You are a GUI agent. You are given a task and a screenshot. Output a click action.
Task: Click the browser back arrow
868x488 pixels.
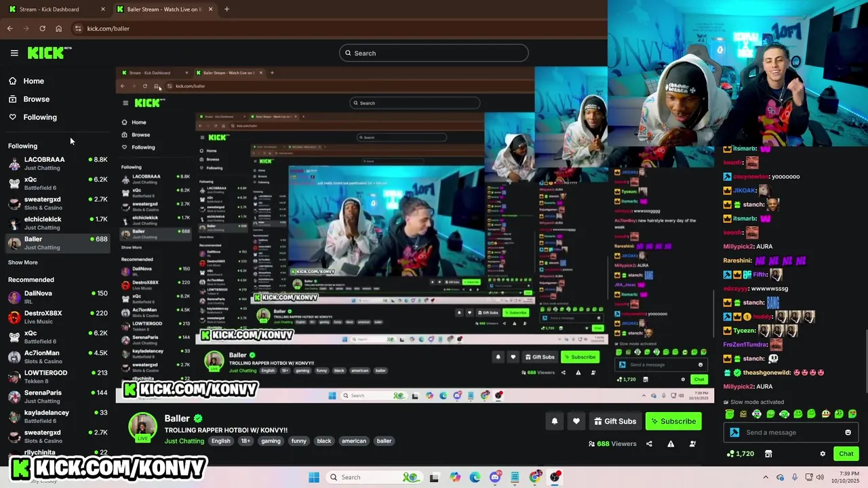pyautogui.click(x=10, y=28)
